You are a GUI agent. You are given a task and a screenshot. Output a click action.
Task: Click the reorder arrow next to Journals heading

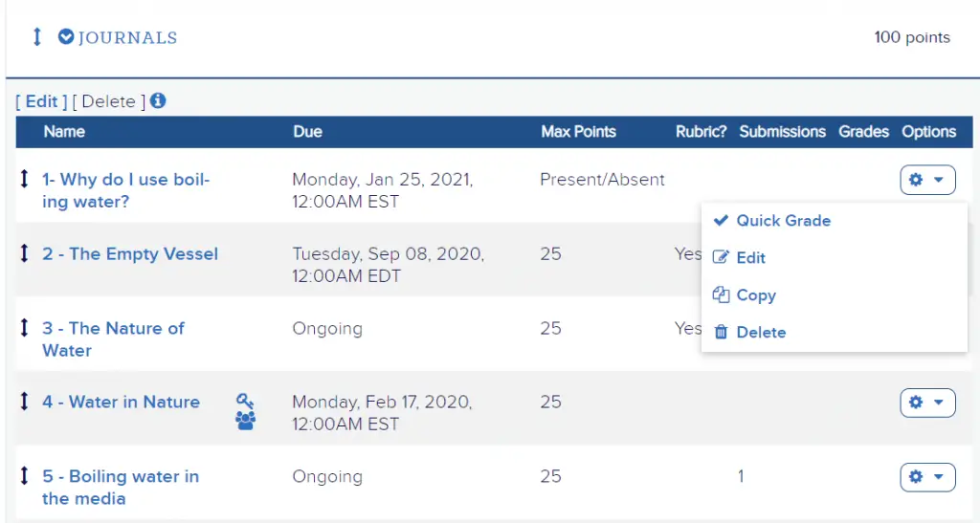click(37, 37)
